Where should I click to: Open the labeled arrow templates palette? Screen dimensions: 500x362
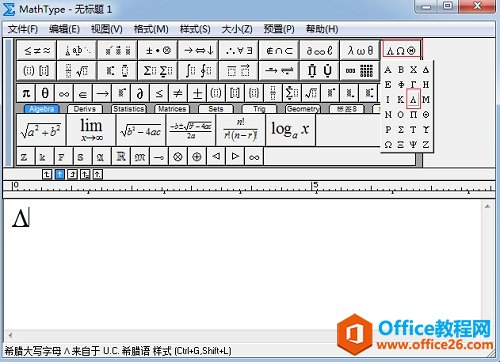pyautogui.click(x=279, y=71)
